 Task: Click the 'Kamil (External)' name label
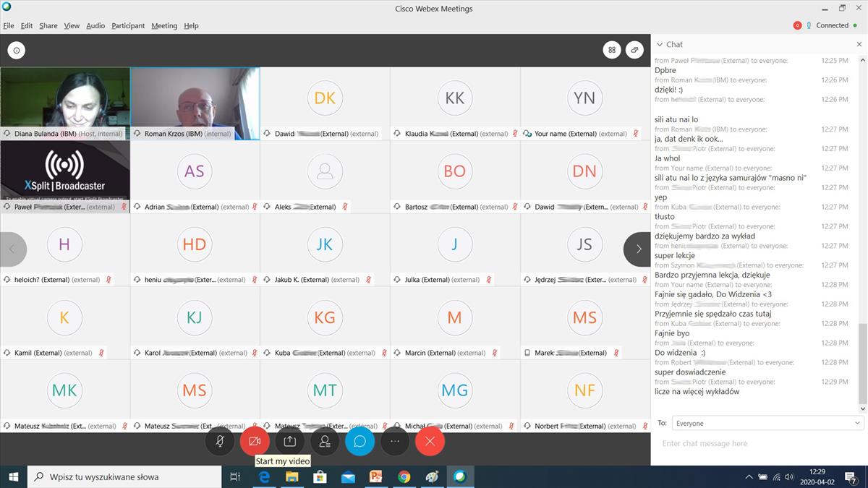click(x=38, y=353)
